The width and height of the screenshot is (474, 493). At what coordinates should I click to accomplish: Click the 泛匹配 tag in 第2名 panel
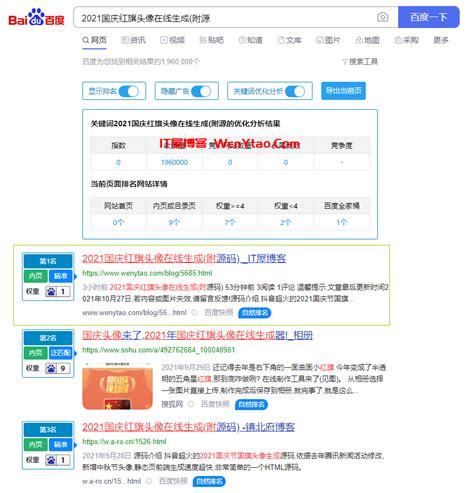click(x=60, y=353)
